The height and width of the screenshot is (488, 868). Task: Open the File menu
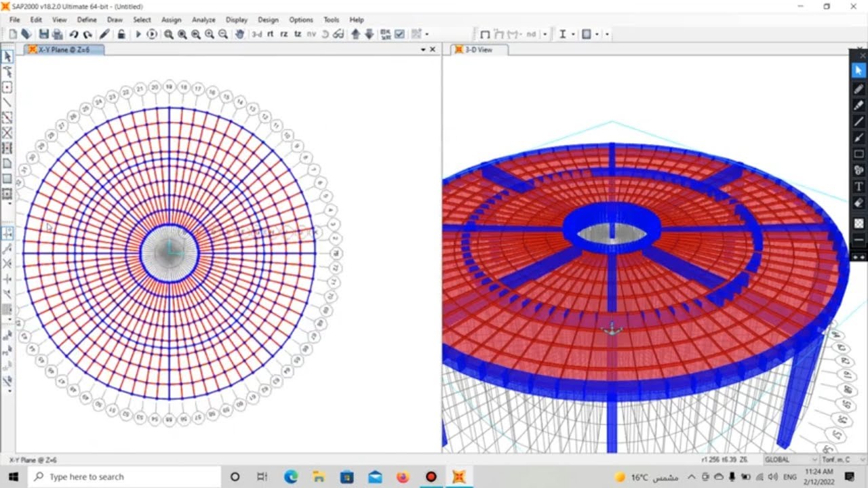[14, 20]
